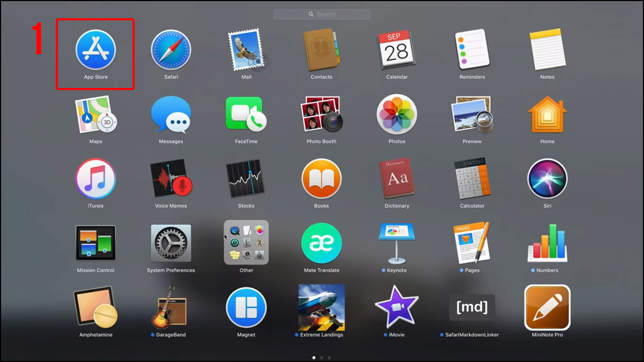Screen dimensions: 644x362
Task: Open Preview app
Action: coord(472,114)
